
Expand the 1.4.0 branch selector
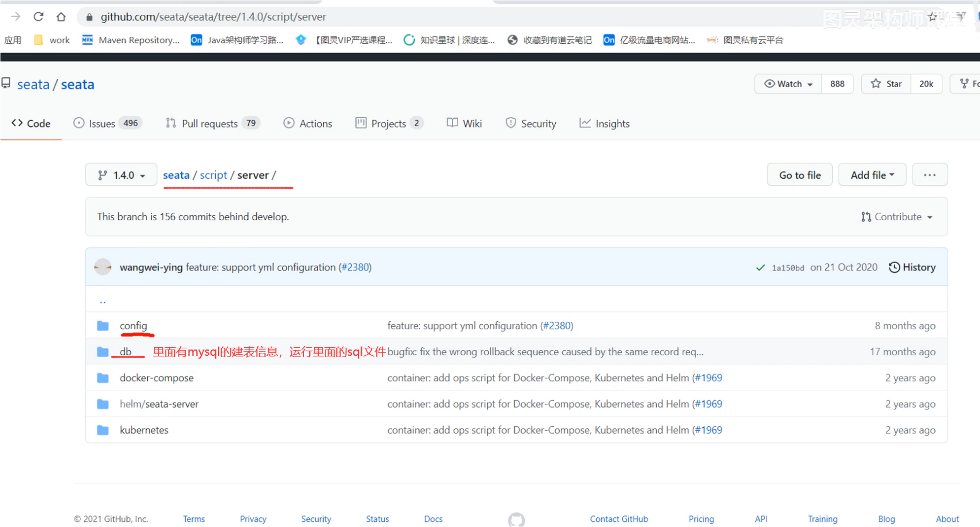point(121,175)
